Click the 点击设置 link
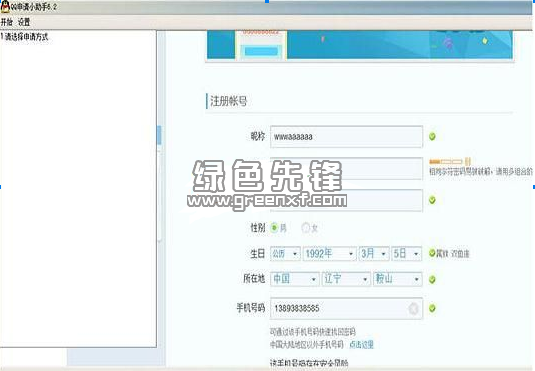Screen dimensions: 535x371 361,345
